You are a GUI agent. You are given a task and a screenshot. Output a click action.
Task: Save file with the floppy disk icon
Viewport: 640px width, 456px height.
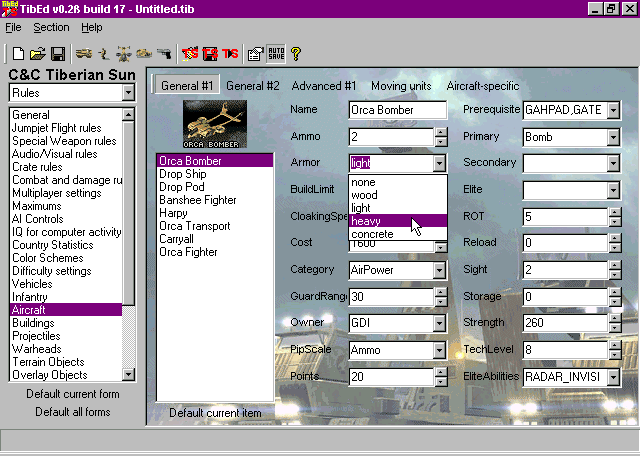58,53
